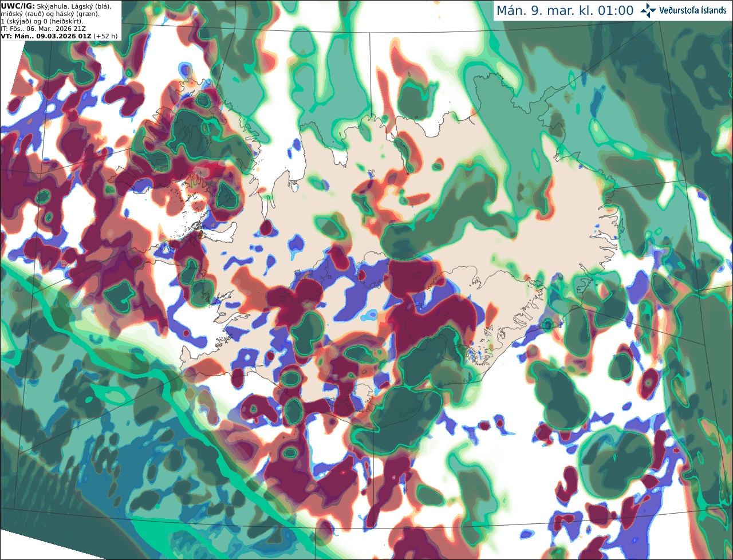Click the 'UWC/IG:' heading in the legend
This screenshot has width=733, height=560.
click(18, 6)
